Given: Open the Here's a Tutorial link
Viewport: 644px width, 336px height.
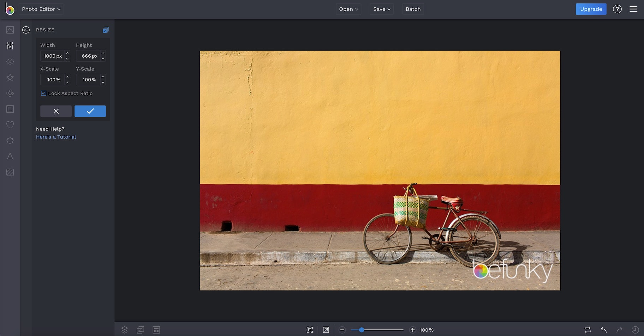Looking at the screenshot, I should tap(56, 137).
